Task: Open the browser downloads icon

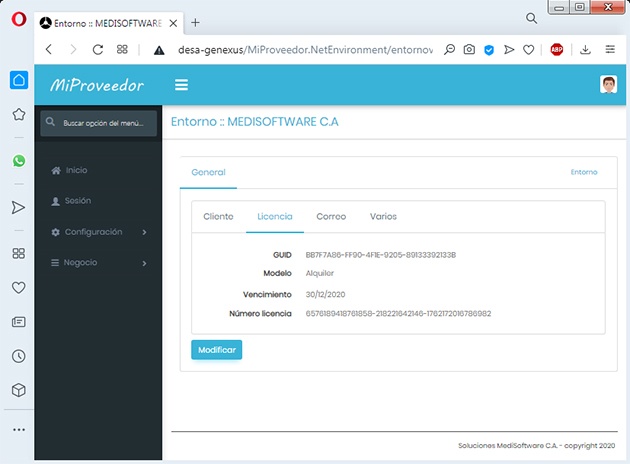Action: coord(586,49)
